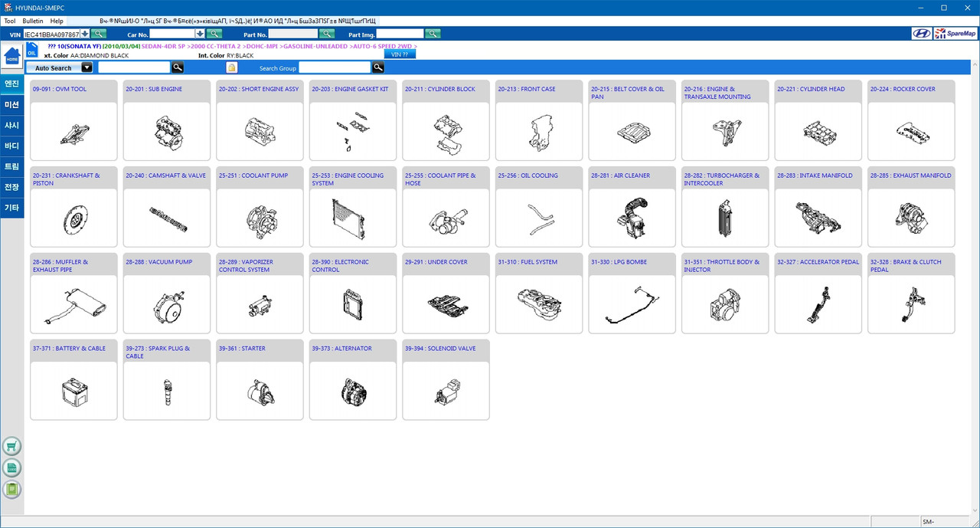Image resolution: width=980 pixels, height=528 pixels.
Task: Click the Part No. search magnifier button
Action: pos(327,34)
